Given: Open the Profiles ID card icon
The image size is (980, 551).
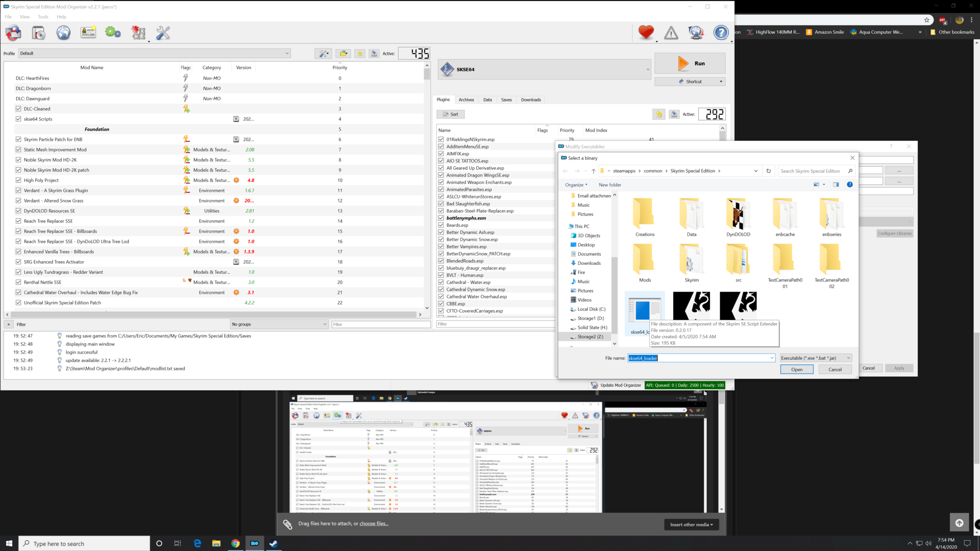Looking at the screenshot, I should point(88,33).
